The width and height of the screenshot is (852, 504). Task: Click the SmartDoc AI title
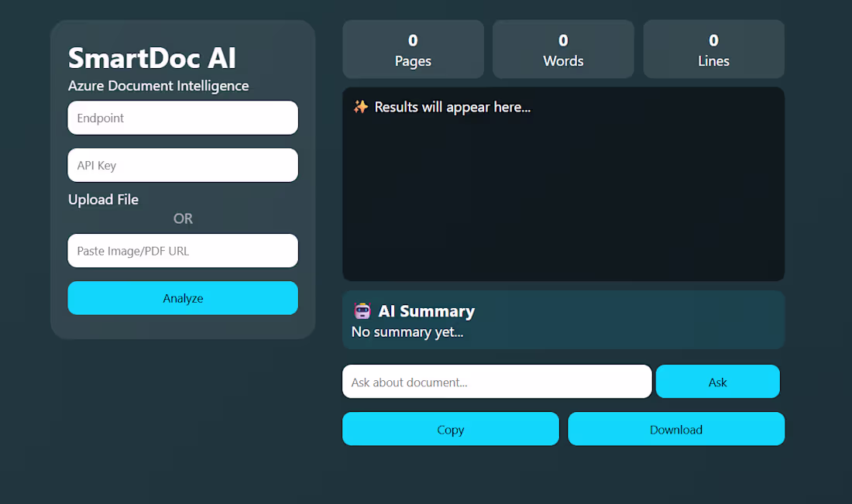(x=152, y=58)
